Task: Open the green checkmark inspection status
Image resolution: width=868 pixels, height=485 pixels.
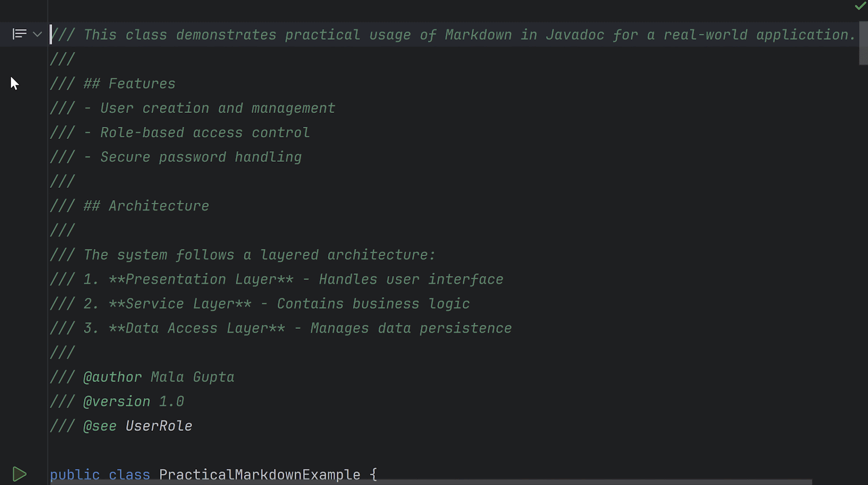Action: (x=860, y=6)
